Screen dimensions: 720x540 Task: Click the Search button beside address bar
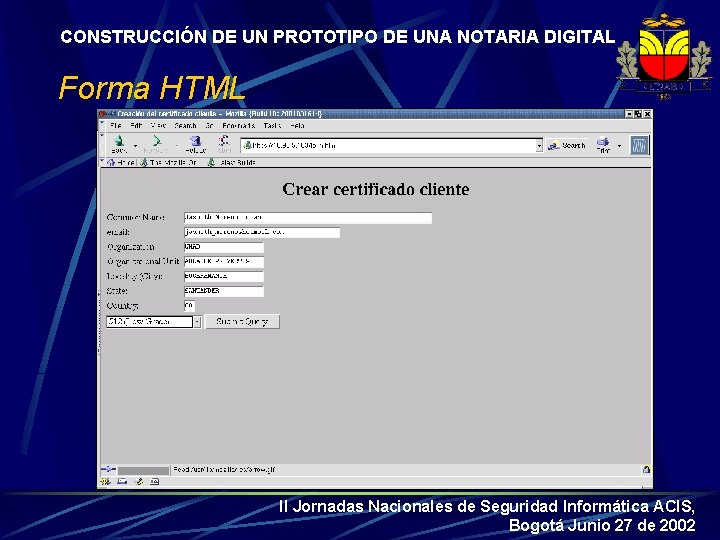(x=567, y=146)
